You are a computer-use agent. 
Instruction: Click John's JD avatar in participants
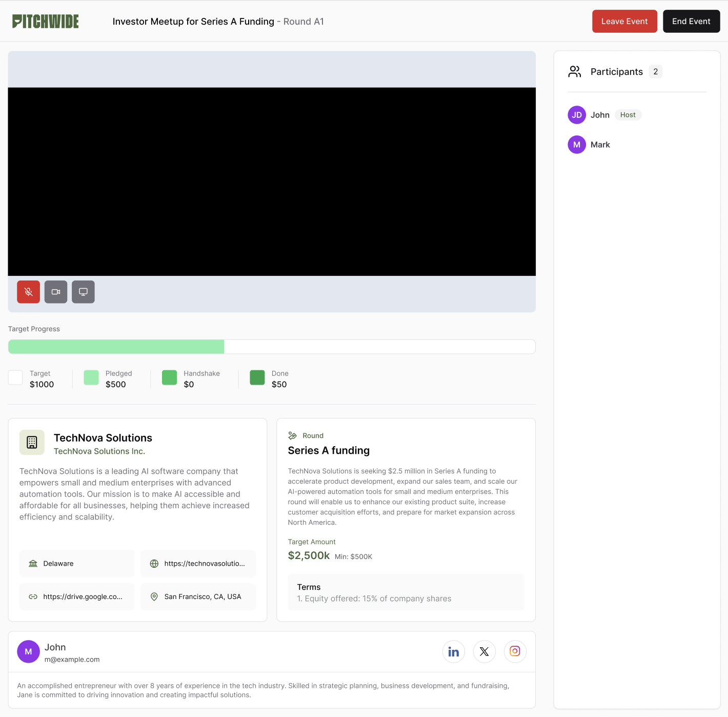(576, 114)
